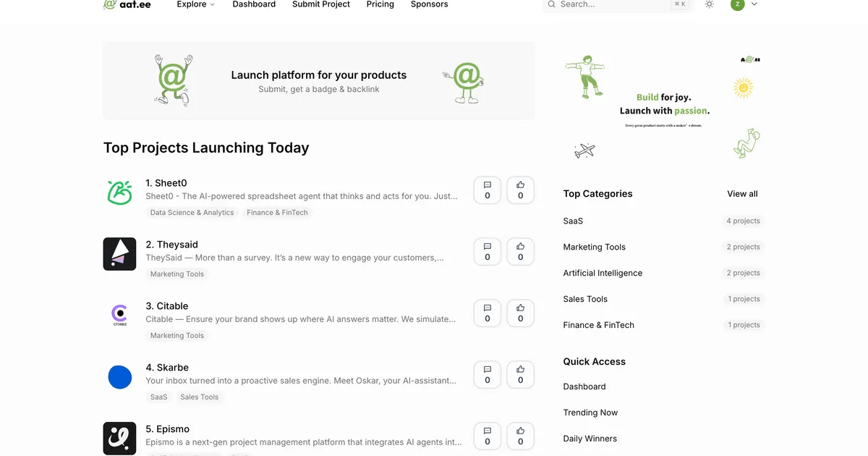Click the search input field

pyautogui.click(x=611, y=4)
